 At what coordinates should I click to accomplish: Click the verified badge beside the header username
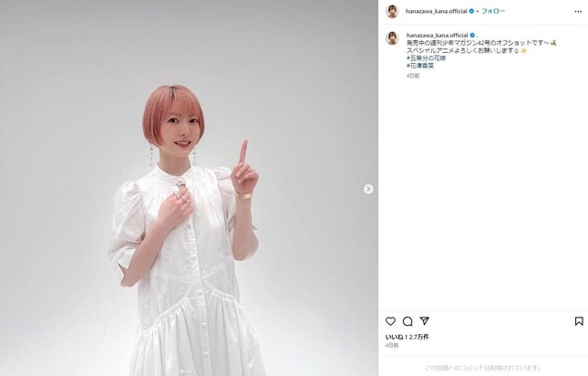click(x=471, y=11)
